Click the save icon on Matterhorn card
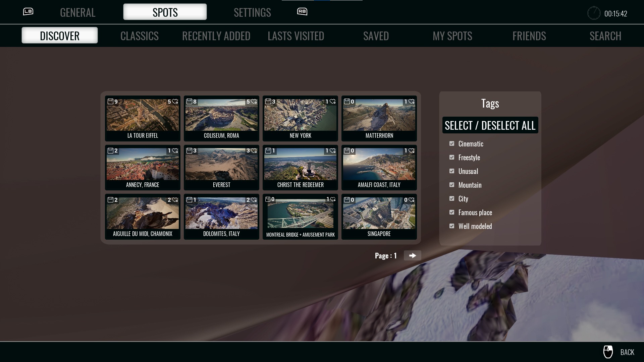The width and height of the screenshot is (644, 362). tap(347, 101)
